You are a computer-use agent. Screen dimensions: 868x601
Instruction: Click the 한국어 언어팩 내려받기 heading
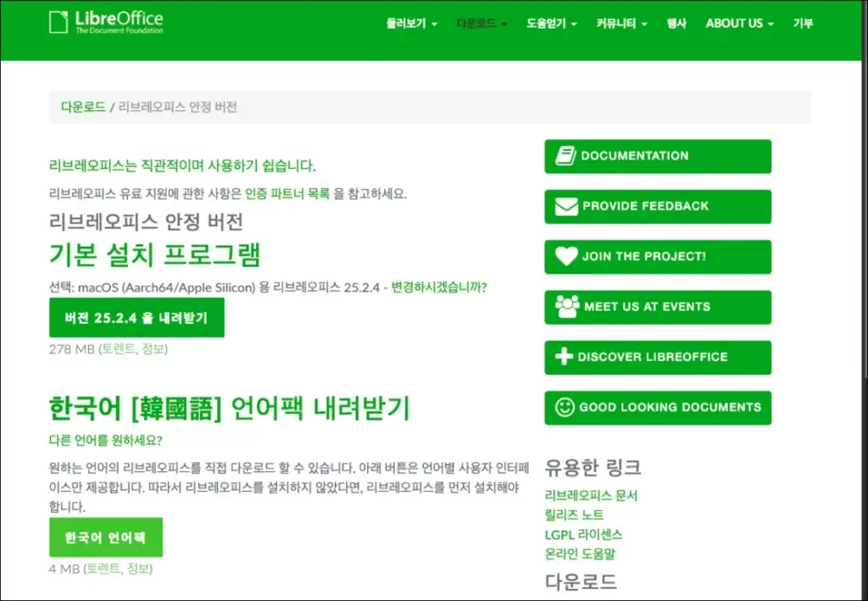(230, 409)
